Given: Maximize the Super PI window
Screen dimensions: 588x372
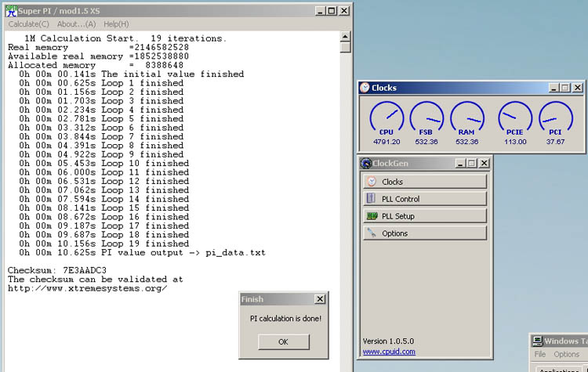Looking at the screenshot, I should click(332, 11).
